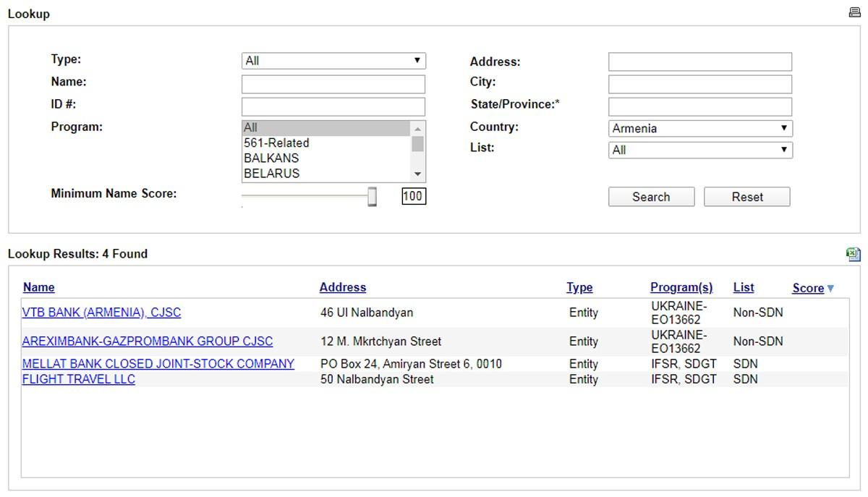Viewport: 868px width, 497px height.
Task: Click the City input field
Action: tap(700, 84)
